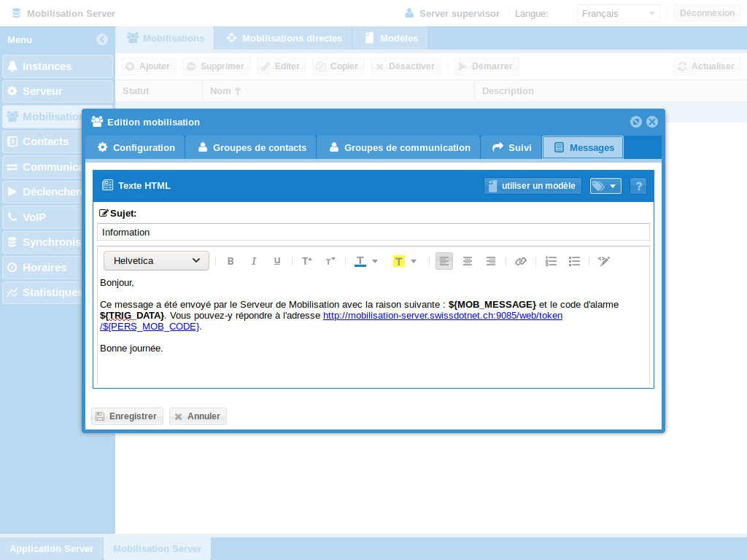Click Enregistrer to save mobilisation

127,416
